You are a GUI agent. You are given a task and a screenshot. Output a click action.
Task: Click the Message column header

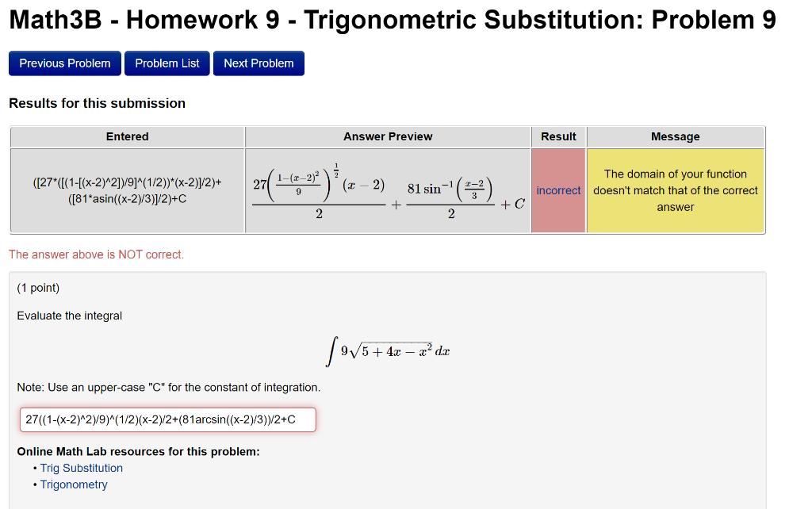(x=675, y=136)
